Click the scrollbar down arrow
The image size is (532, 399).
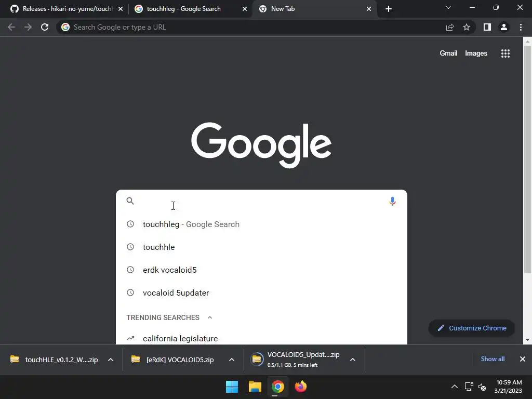pyautogui.click(x=527, y=340)
